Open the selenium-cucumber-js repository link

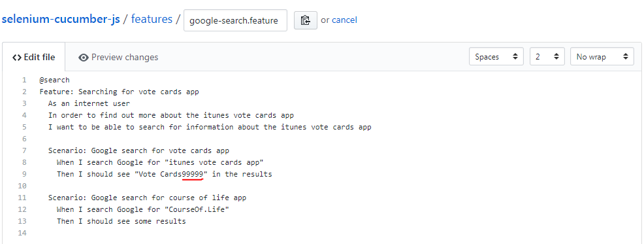click(61, 19)
